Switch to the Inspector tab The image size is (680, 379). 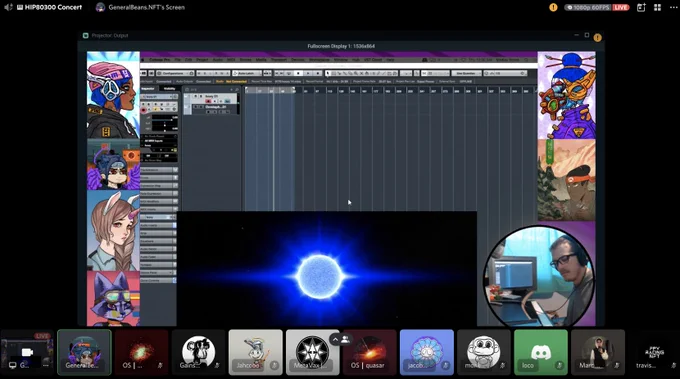click(148, 89)
